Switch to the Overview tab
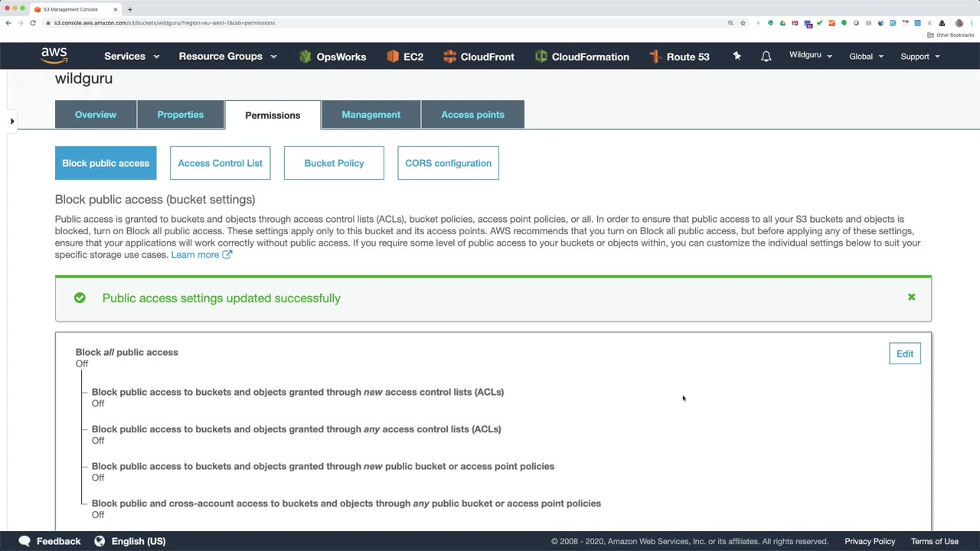This screenshot has height=551, width=980. coord(96,114)
